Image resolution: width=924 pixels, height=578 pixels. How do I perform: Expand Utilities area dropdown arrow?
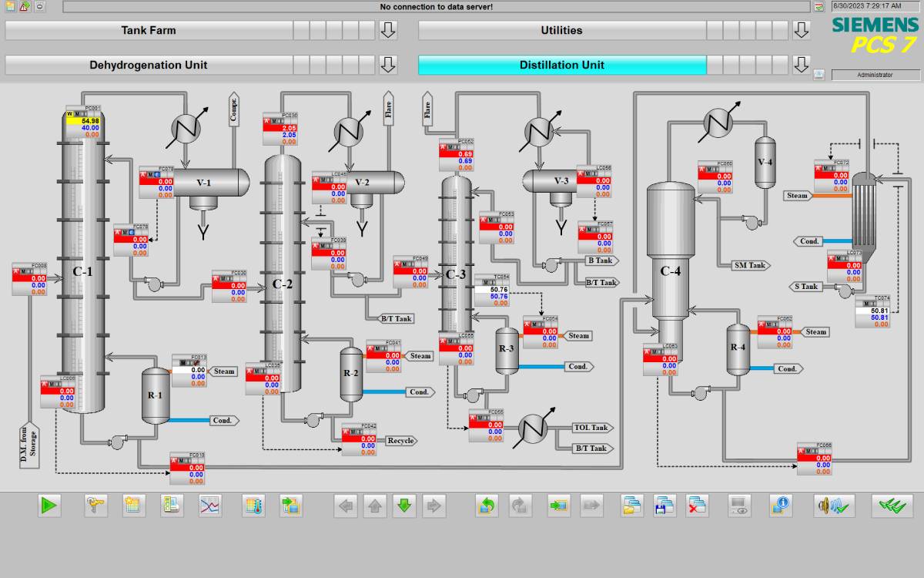802,31
